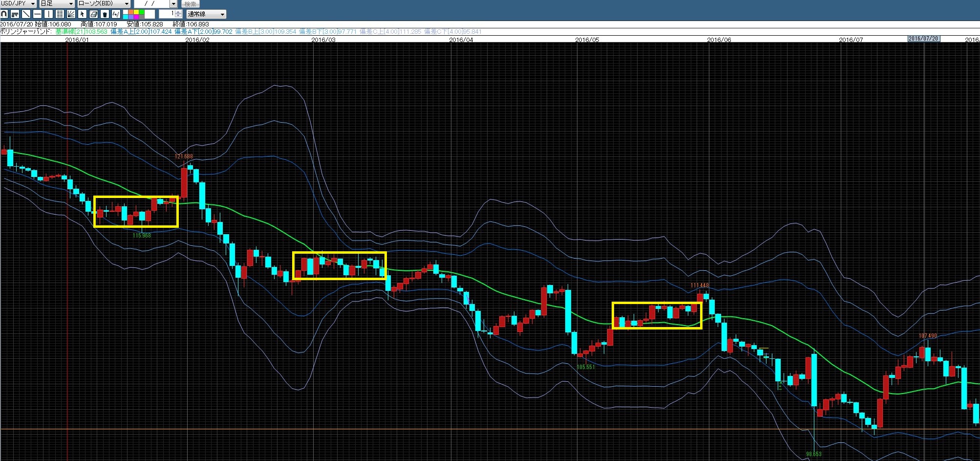Click the 終値:106.893 close price text
The width and height of the screenshot is (980, 461).
coord(191,24)
